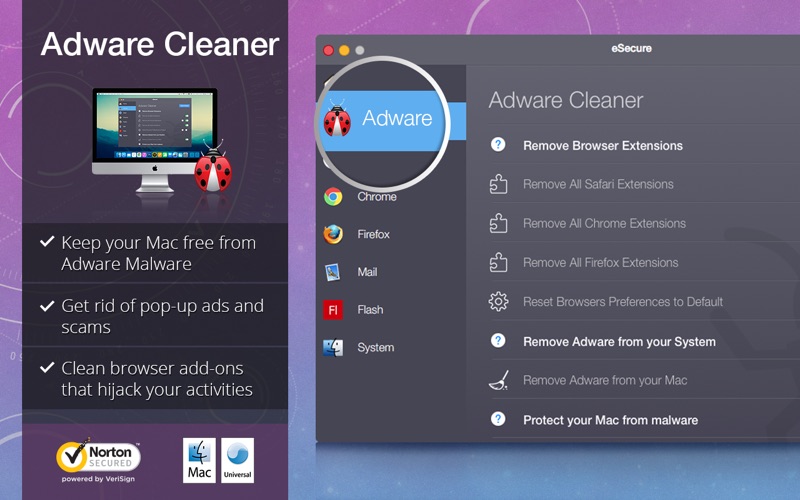
Task: Click gear icon for Reset Browsers Preferences
Action: (498, 302)
